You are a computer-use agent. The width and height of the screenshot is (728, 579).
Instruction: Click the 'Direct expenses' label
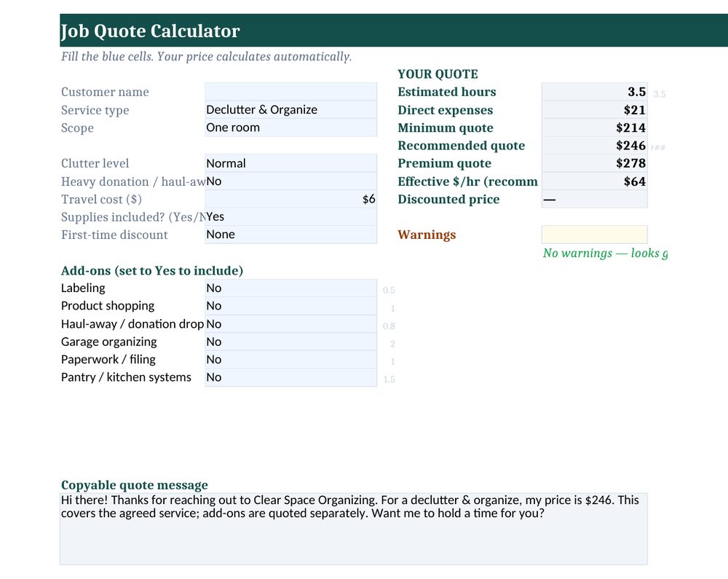pyautogui.click(x=446, y=110)
